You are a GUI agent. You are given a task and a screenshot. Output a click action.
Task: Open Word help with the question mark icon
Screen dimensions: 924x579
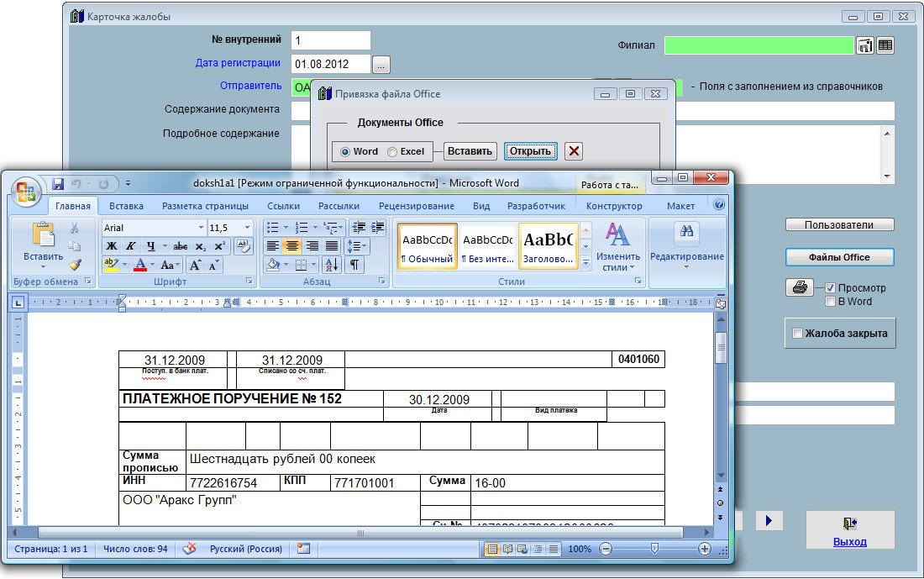(719, 205)
